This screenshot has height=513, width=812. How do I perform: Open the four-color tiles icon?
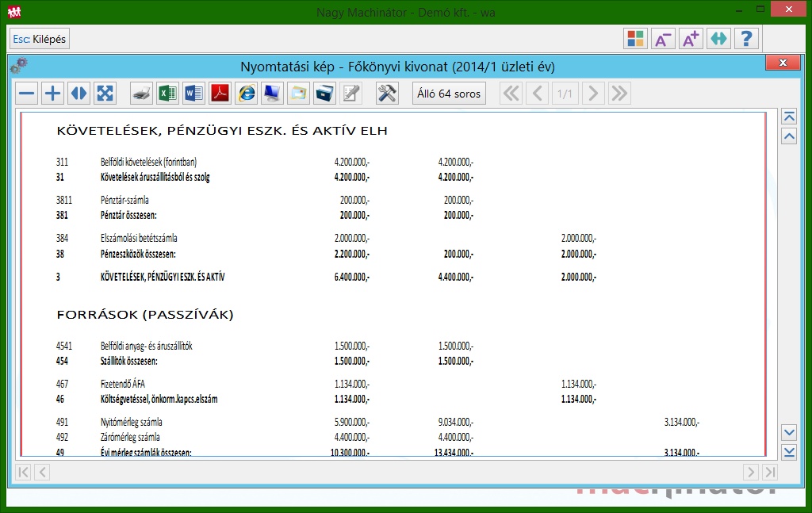tap(635, 39)
